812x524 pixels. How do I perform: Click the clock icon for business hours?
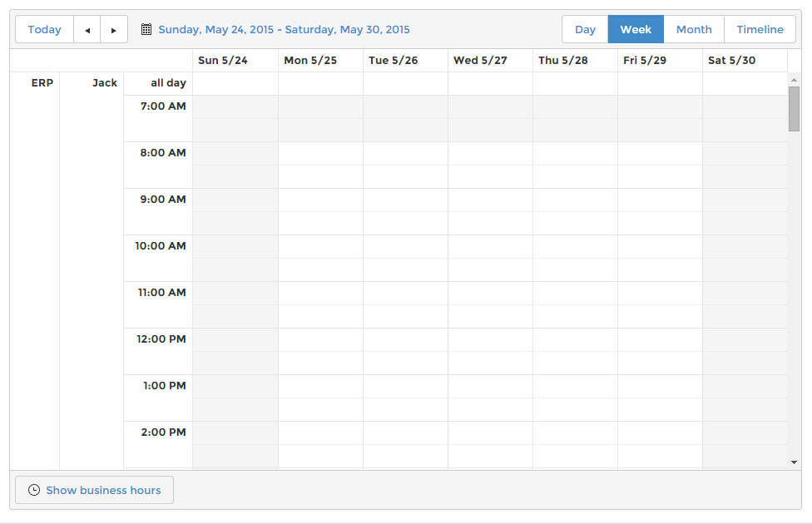pyautogui.click(x=34, y=491)
